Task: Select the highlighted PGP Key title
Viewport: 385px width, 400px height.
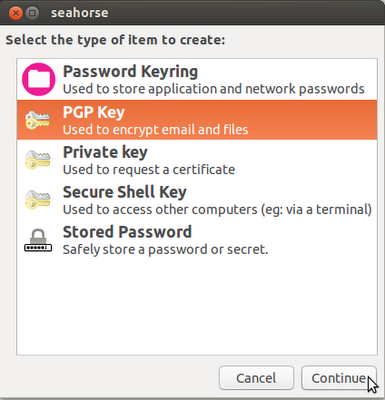Action: (x=94, y=112)
